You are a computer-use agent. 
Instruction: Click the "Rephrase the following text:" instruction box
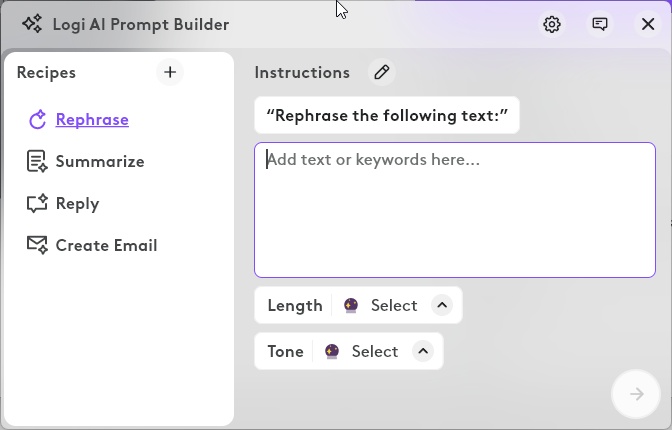[x=387, y=115]
